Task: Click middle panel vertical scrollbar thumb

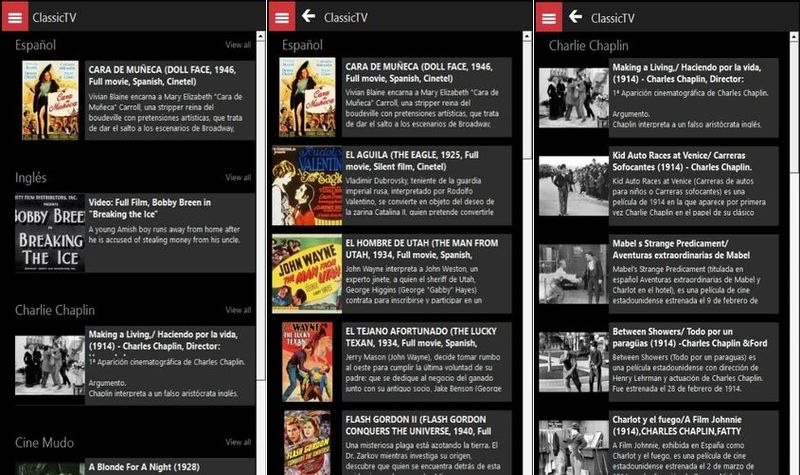Action: 527,100
